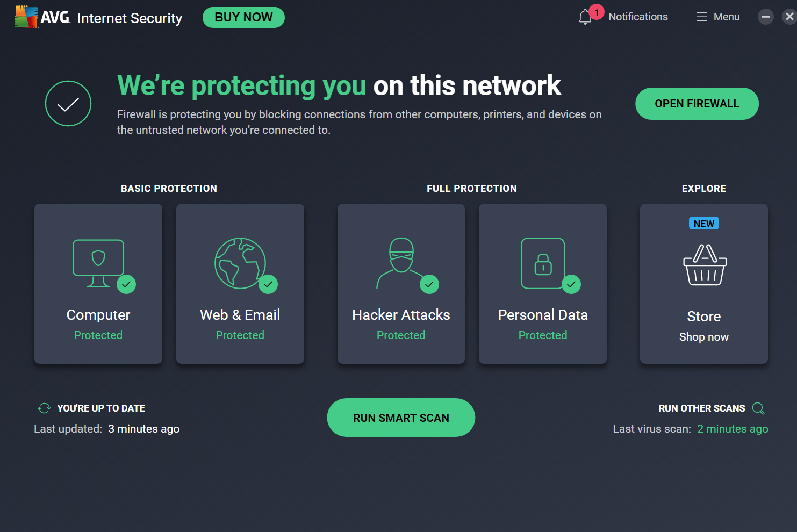Click the green check badge on Personal Data tile
This screenshot has height=532, width=797.
[571, 284]
